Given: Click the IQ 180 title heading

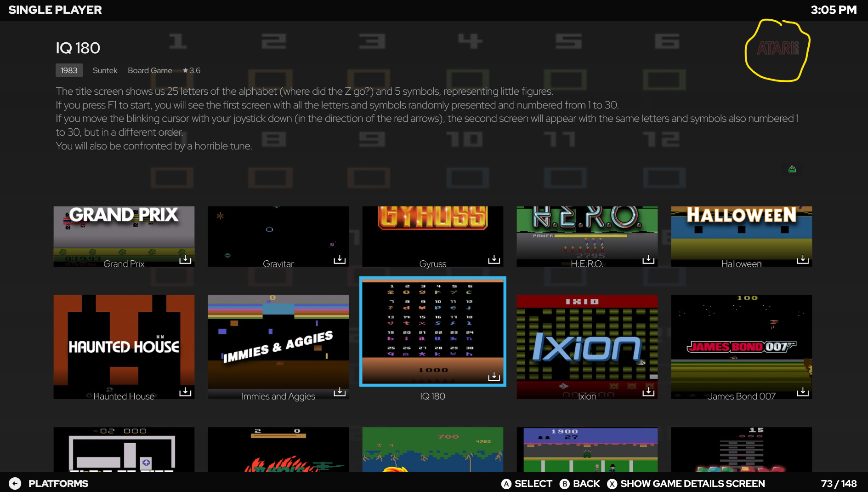Looking at the screenshot, I should click(x=78, y=48).
